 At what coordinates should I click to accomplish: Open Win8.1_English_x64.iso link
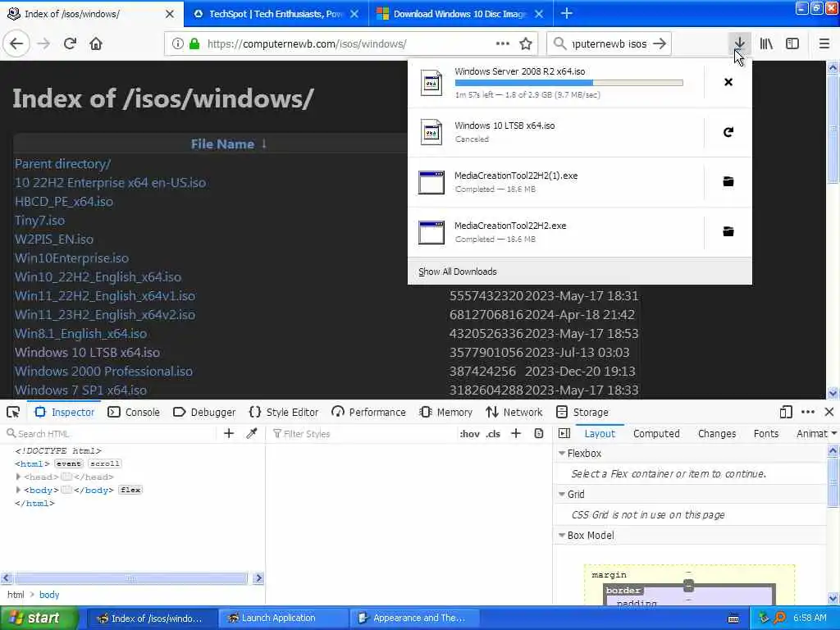[80, 334]
